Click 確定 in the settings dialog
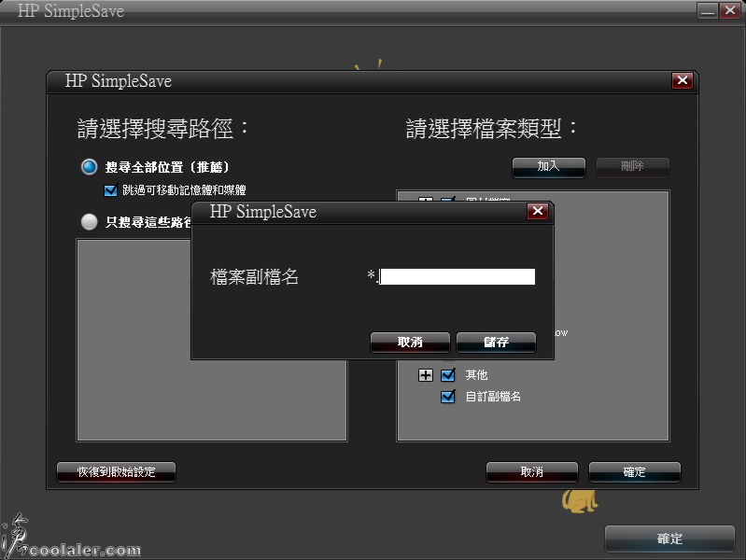 635,472
